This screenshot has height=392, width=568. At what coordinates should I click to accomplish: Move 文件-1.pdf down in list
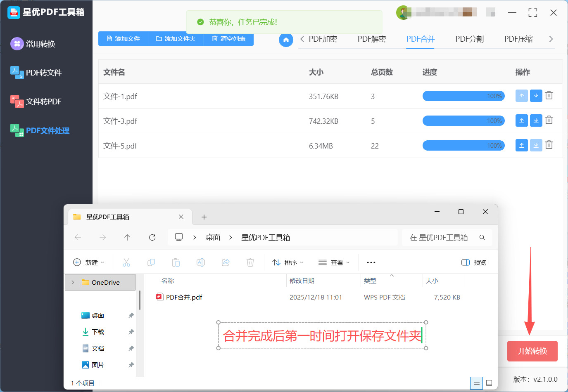click(x=536, y=96)
